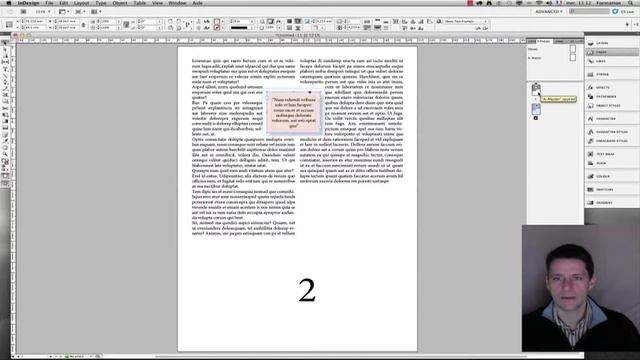The height and width of the screenshot is (360, 640).
Task: Open the stroke type dropdown in Control panel
Action: click(x=241, y=28)
